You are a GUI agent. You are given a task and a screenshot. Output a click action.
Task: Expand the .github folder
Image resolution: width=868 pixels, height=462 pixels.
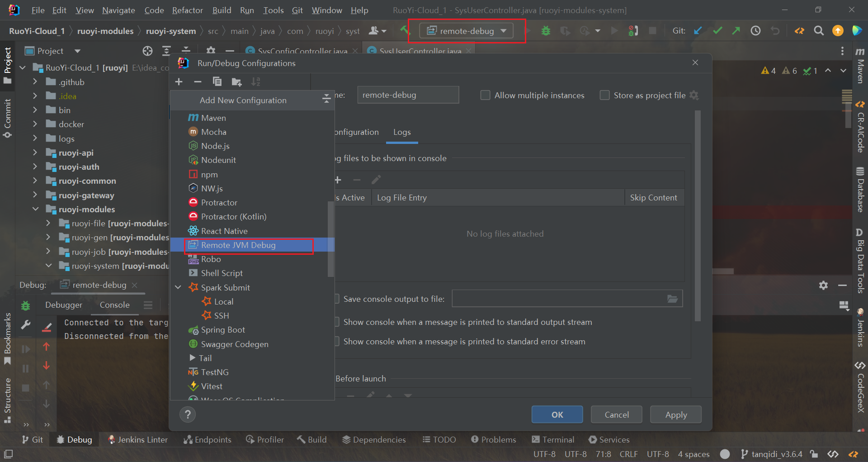pyautogui.click(x=35, y=82)
